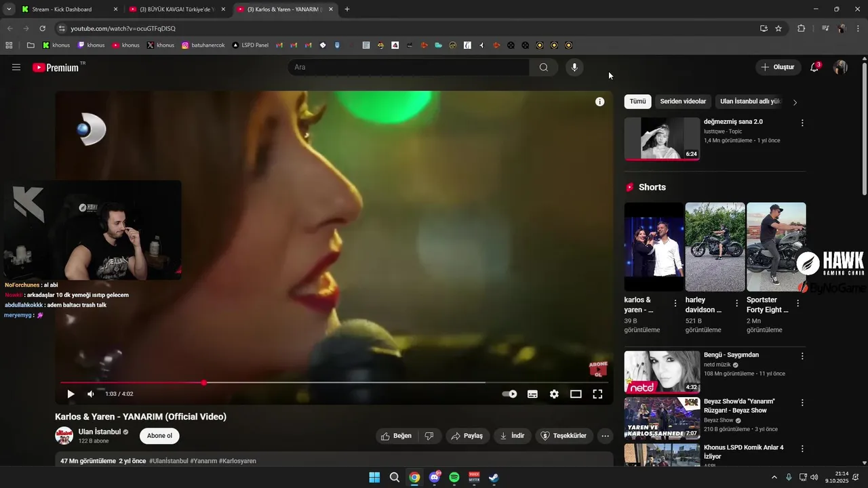Play the paused video
868x488 pixels.
point(71,394)
